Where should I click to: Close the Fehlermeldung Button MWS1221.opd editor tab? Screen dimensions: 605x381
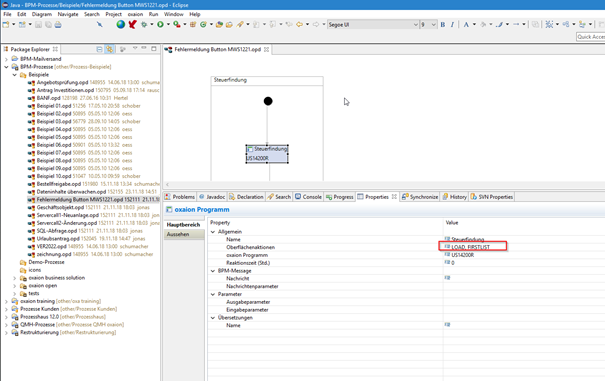tap(266, 49)
